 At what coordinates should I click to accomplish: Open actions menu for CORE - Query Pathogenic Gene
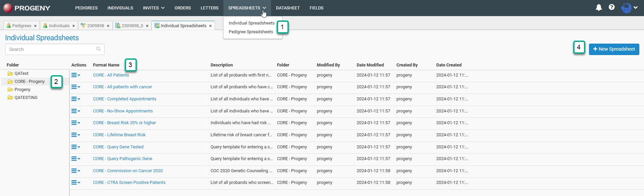[76, 159]
